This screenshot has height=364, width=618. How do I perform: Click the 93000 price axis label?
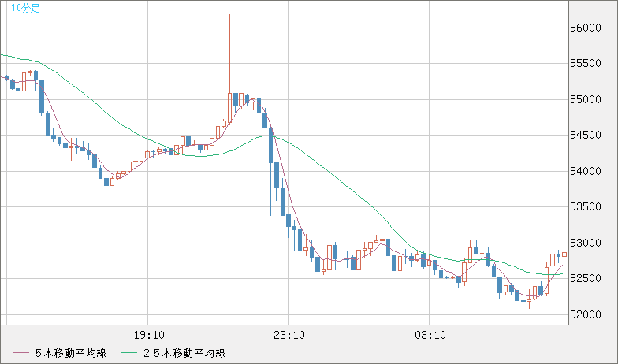pos(586,243)
